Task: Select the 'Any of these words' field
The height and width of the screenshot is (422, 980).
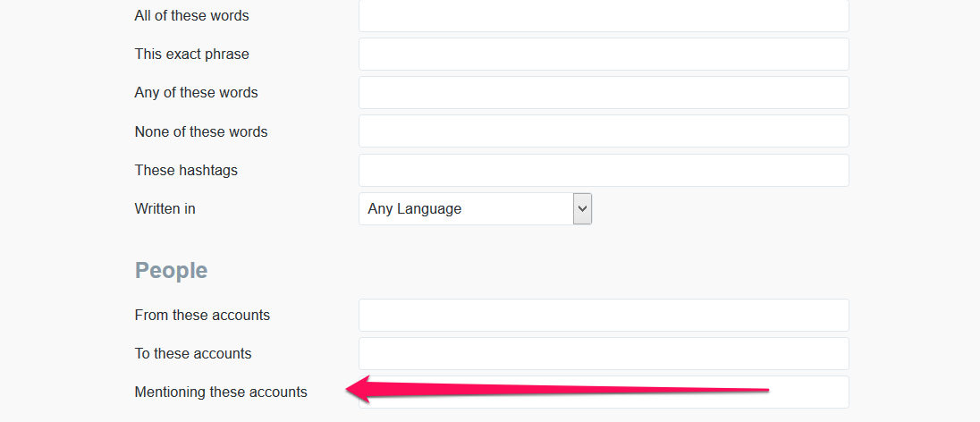Action: (x=604, y=92)
